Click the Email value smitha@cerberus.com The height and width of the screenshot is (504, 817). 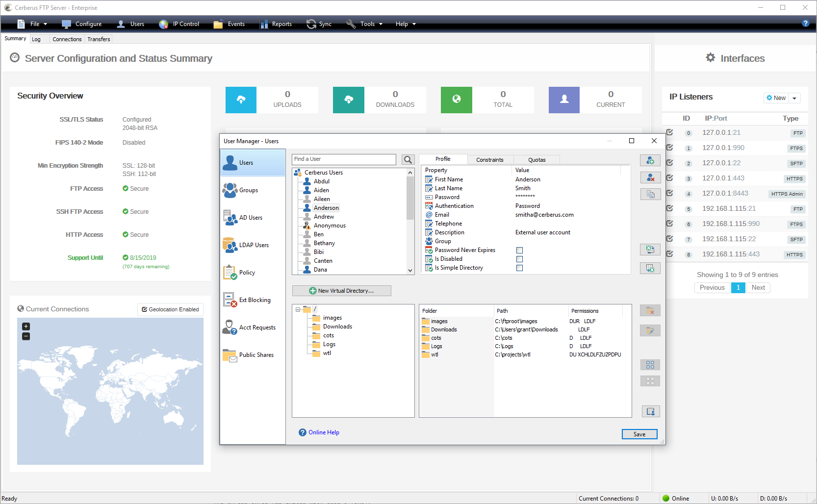544,215
